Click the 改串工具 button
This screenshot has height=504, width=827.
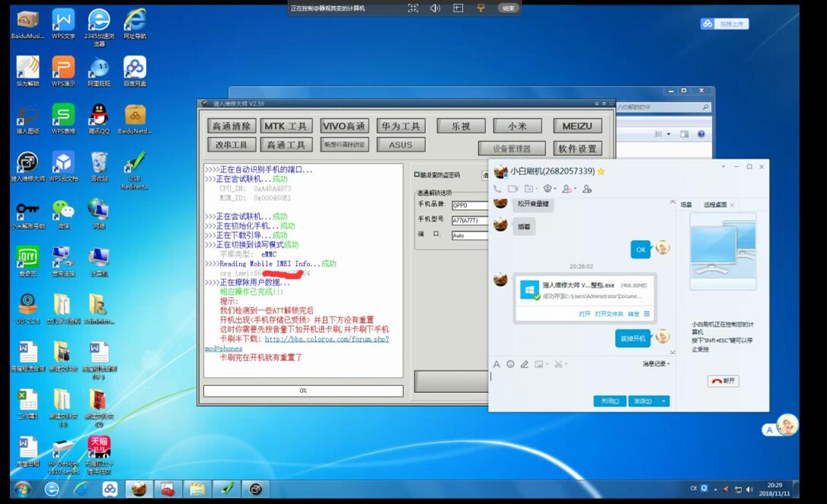pos(231,145)
